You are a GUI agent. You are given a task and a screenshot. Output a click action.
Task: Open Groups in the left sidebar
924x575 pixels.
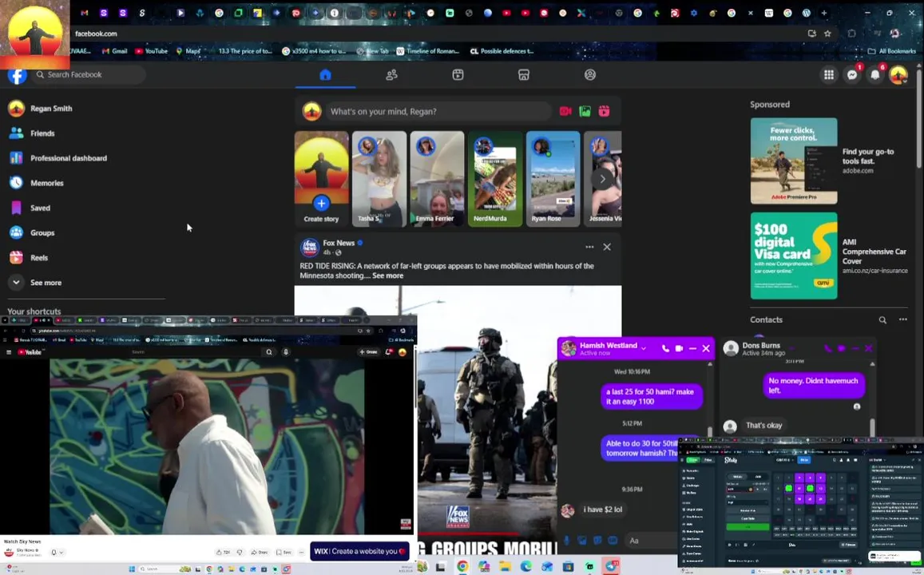tap(42, 232)
